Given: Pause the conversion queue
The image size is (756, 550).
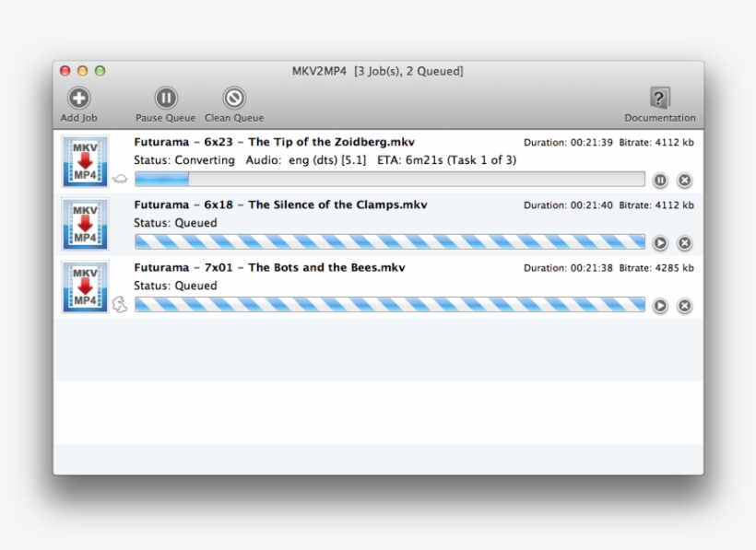Looking at the screenshot, I should (x=165, y=98).
